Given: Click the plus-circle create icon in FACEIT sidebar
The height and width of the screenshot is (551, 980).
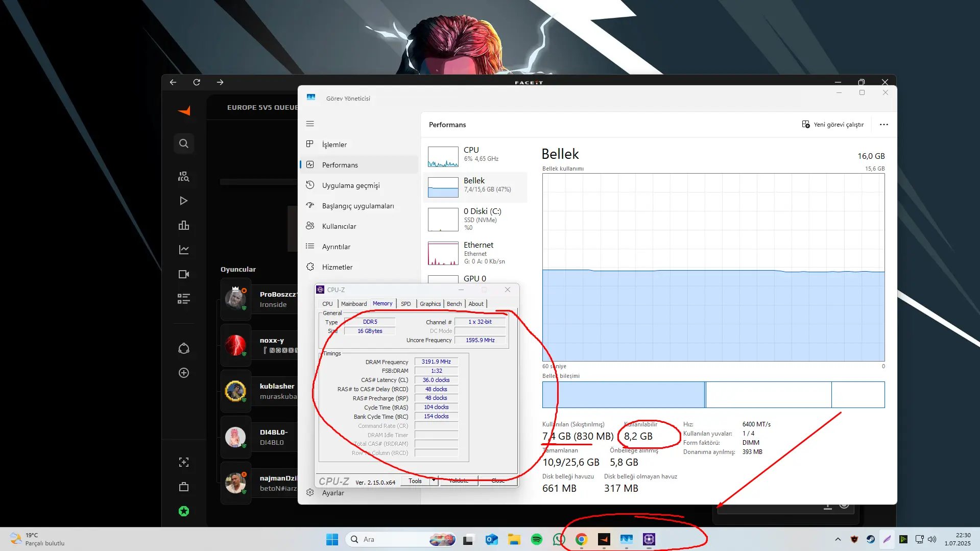Looking at the screenshot, I should 184,373.
